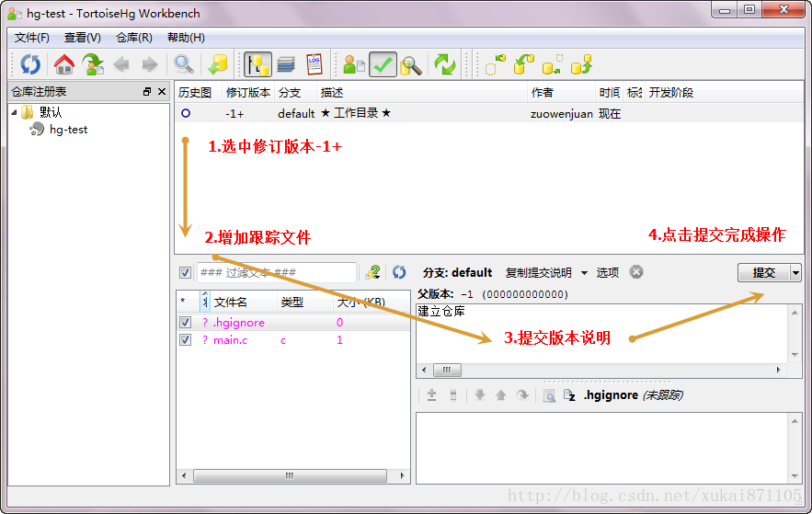Click the gray circle X icon next to 选项
Screen dimensions: 812x514
tap(636, 272)
